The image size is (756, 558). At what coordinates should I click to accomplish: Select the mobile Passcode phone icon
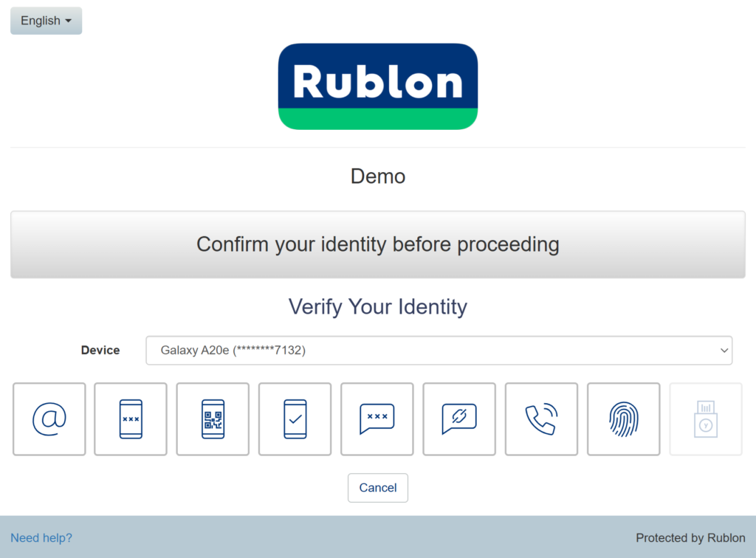[x=131, y=419]
